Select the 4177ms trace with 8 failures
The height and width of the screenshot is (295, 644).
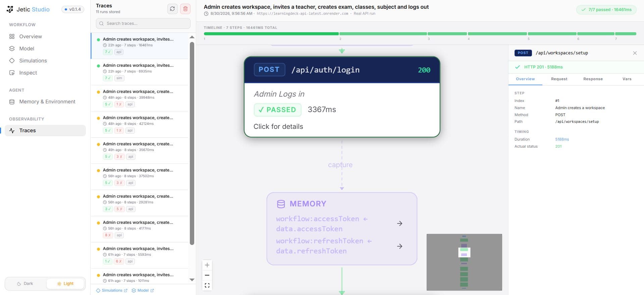pos(140,229)
